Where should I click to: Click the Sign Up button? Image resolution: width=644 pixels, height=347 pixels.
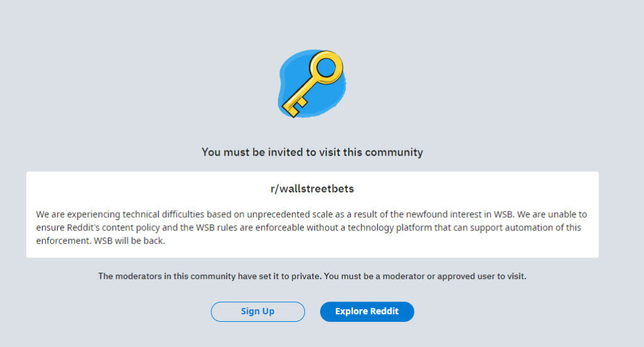258,312
